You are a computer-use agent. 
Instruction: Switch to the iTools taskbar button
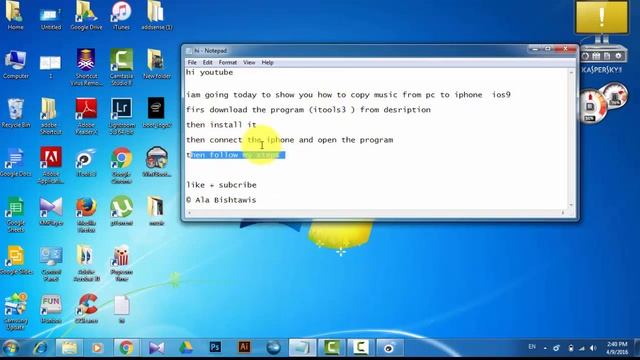(x=389, y=348)
